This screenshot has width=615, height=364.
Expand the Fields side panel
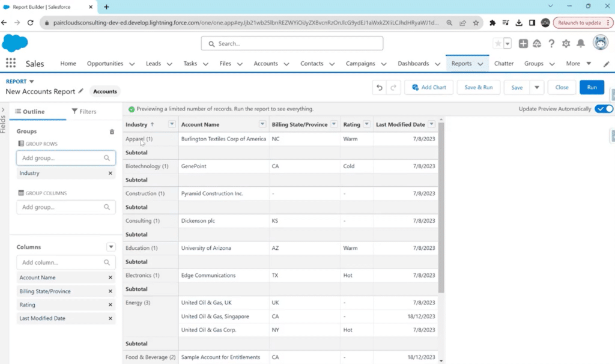tap(3, 110)
